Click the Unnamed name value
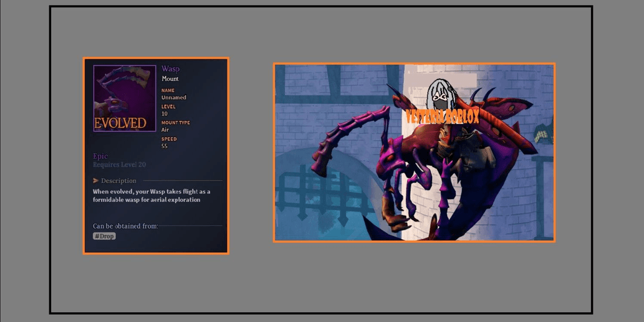Viewport: 644px width, 322px height. click(173, 98)
